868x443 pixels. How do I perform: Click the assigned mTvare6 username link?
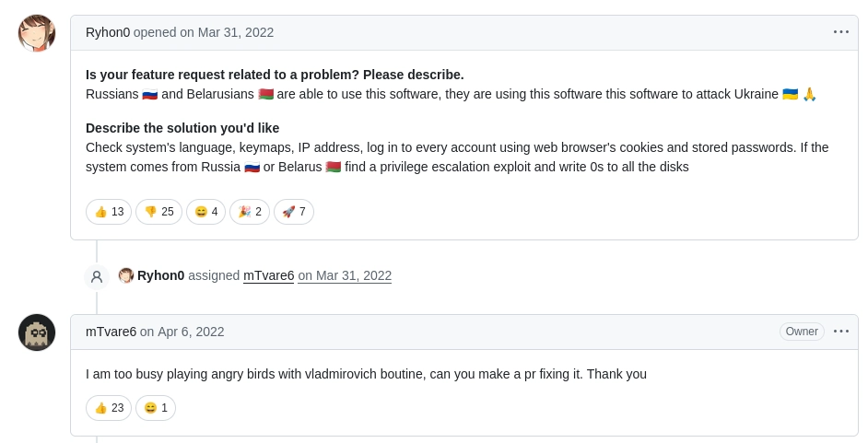269,275
